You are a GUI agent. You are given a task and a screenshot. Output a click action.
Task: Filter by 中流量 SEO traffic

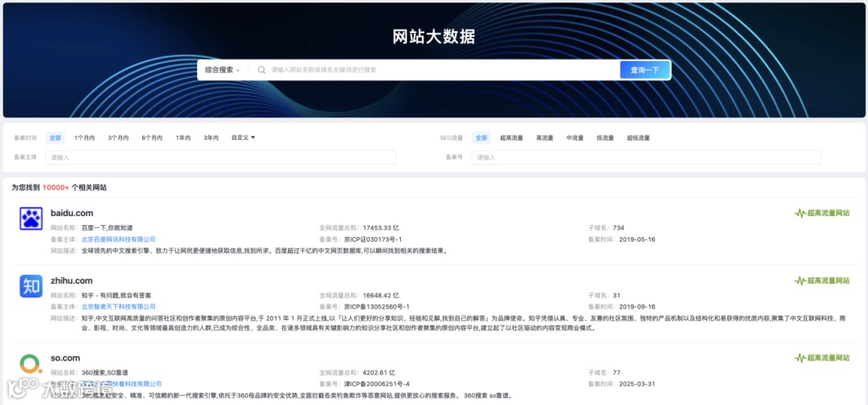(575, 137)
